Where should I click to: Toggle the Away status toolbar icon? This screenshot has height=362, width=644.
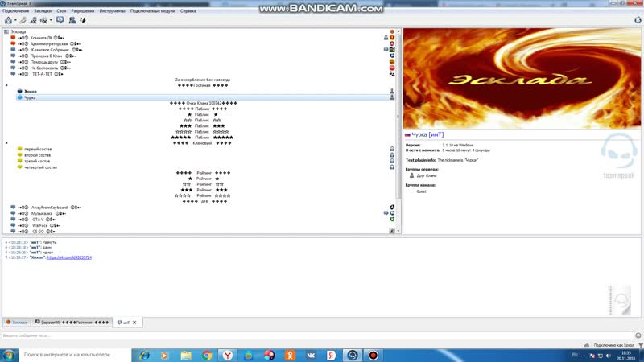[x=33, y=20]
